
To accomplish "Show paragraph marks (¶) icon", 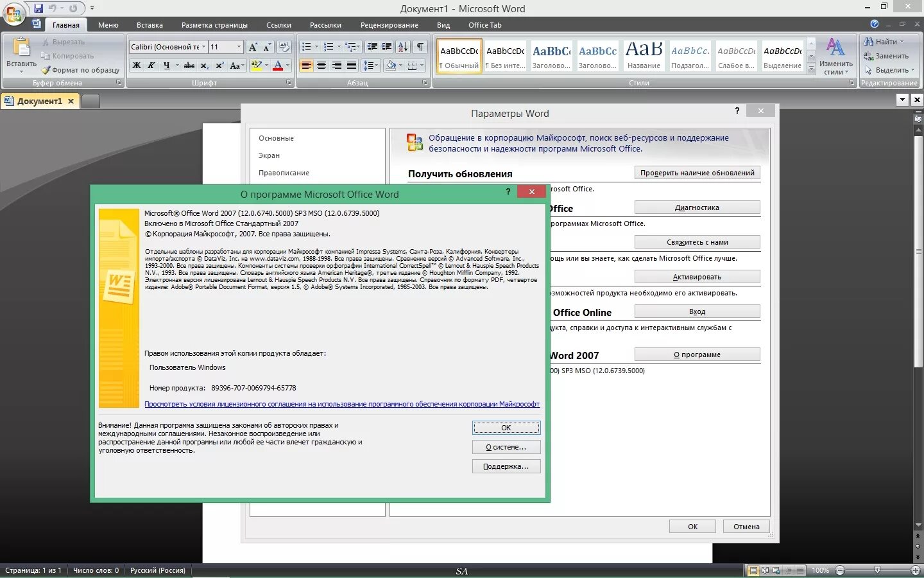I will [x=420, y=47].
